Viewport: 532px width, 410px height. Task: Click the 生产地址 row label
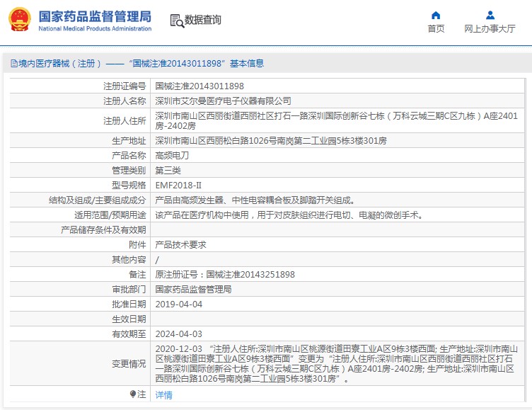(129, 141)
